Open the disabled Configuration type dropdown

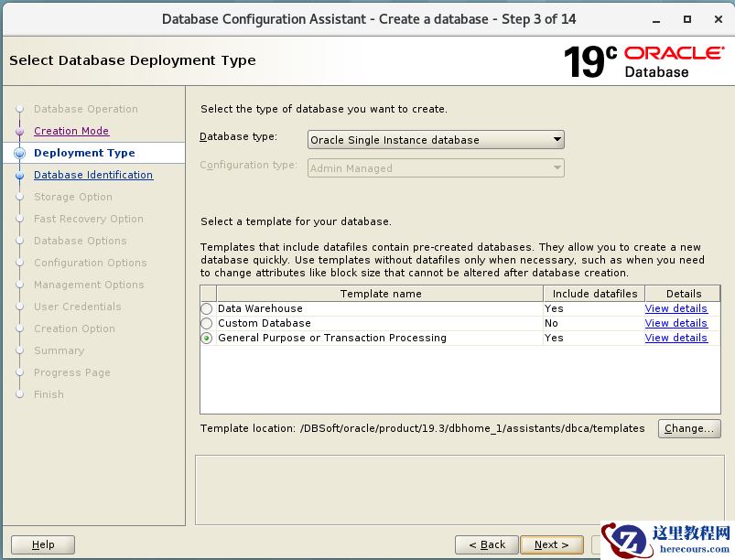tap(436, 168)
